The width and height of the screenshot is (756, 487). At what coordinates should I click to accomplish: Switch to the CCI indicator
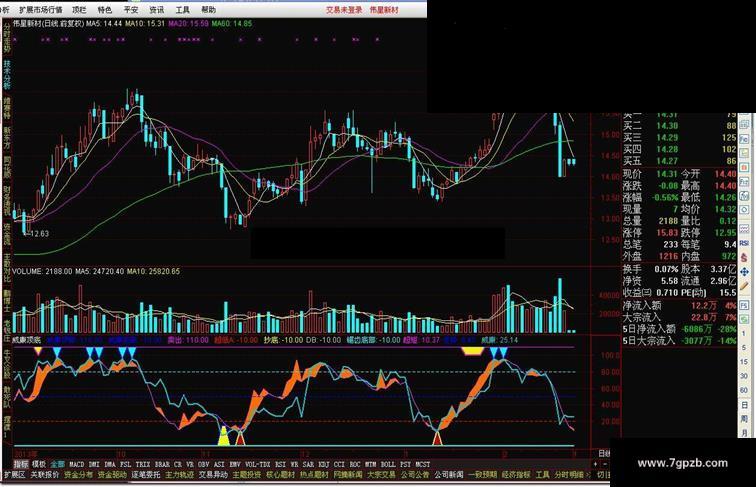point(339,464)
